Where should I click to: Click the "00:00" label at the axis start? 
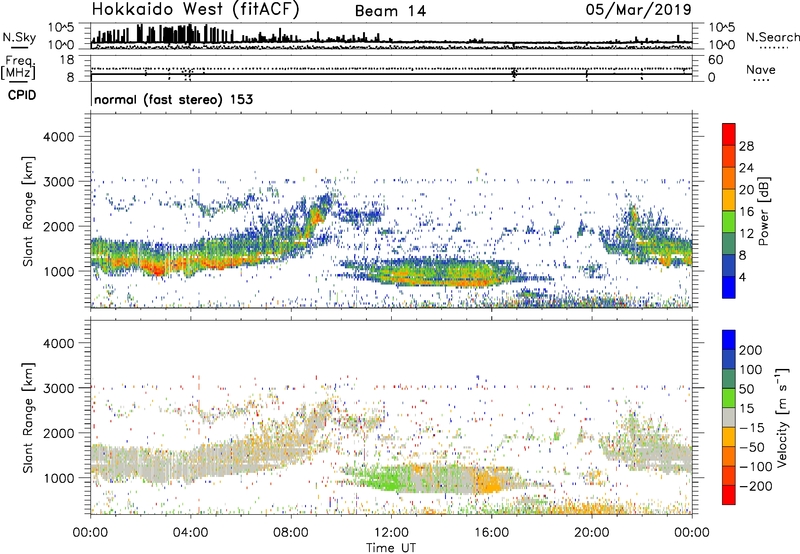tap(90, 533)
